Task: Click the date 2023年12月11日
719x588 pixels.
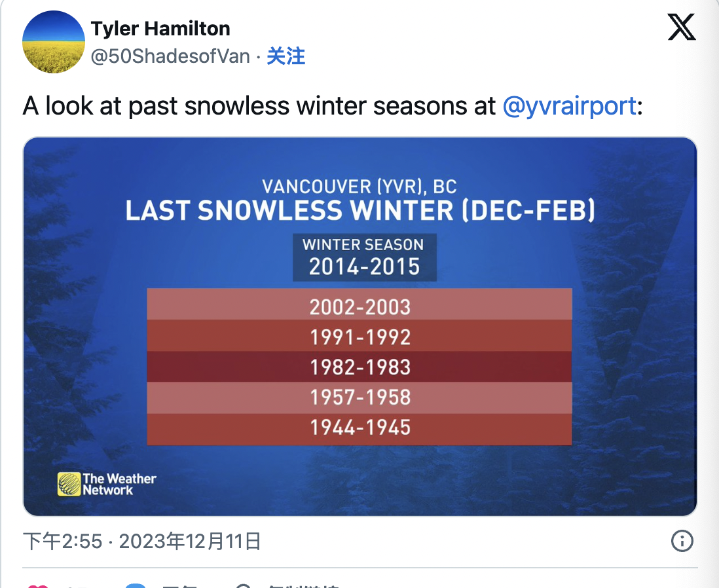Action: click(190, 542)
